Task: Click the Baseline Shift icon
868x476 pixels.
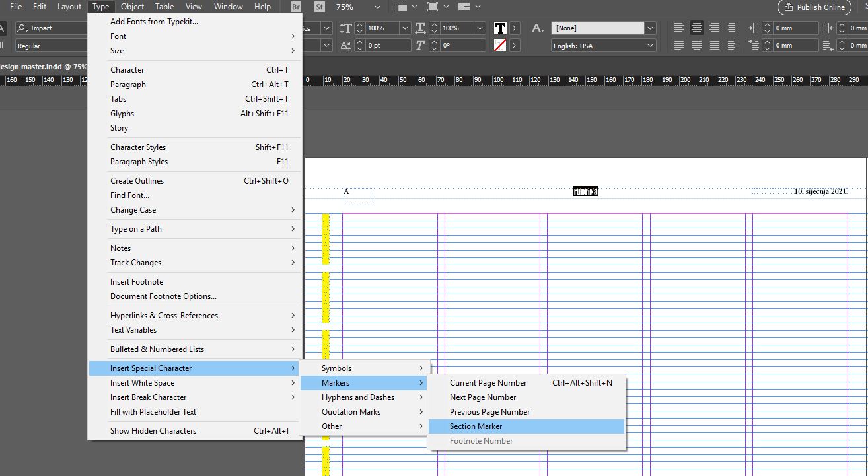Action: [x=346, y=46]
